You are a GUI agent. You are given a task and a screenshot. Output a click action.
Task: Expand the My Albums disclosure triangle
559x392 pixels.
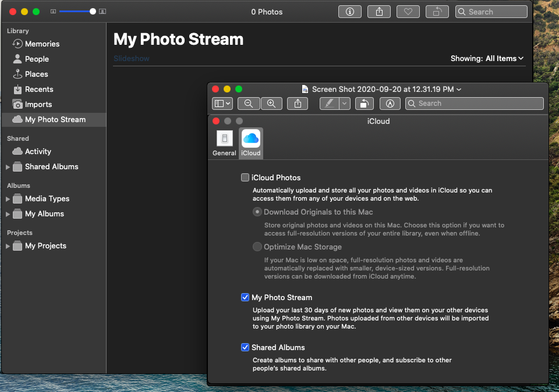coord(8,214)
